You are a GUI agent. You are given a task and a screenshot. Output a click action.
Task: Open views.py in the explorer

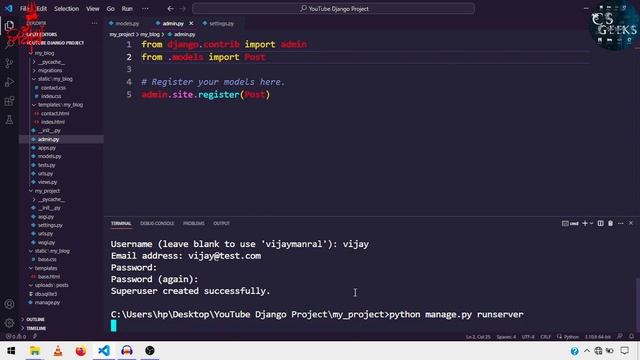[47, 182]
